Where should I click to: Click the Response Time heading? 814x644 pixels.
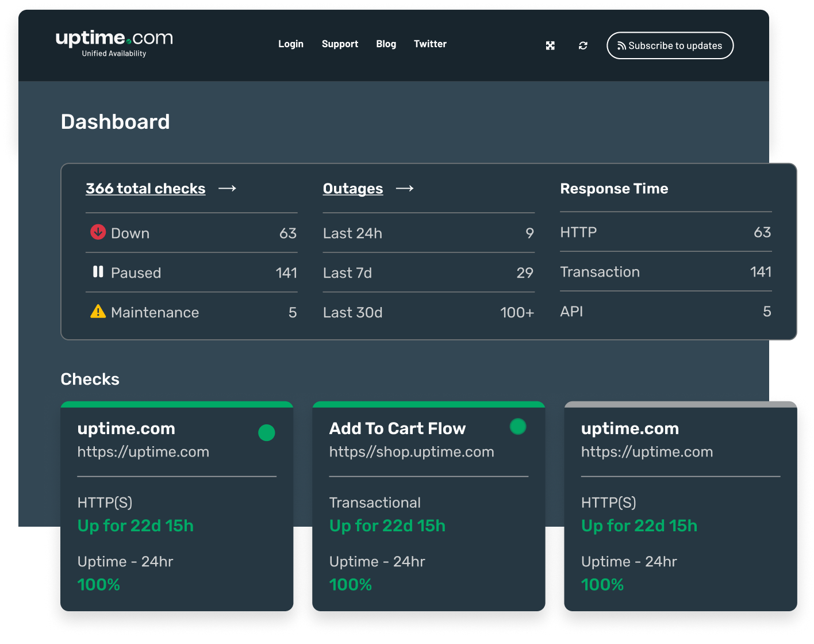tap(614, 189)
